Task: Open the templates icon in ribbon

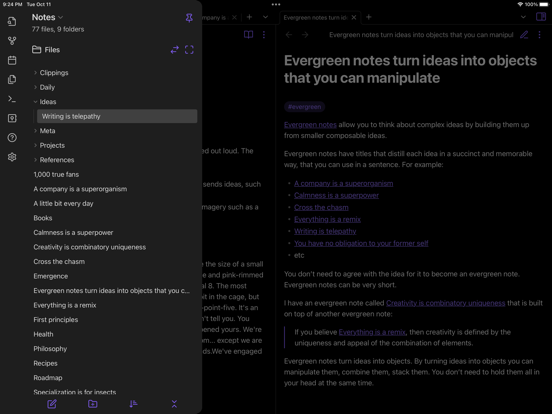Action: (x=12, y=80)
